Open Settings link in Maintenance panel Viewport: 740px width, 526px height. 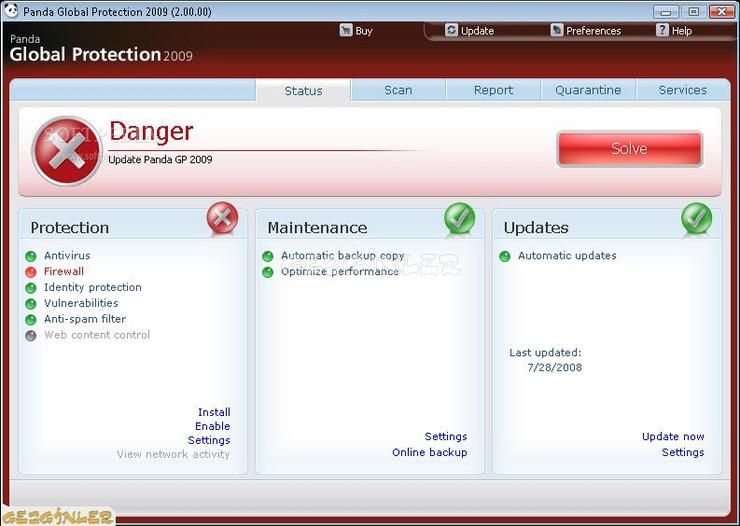coord(446,436)
